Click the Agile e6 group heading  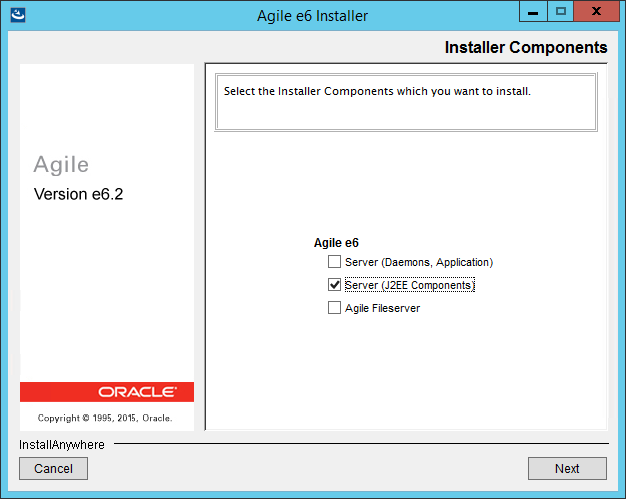[x=336, y=243]
